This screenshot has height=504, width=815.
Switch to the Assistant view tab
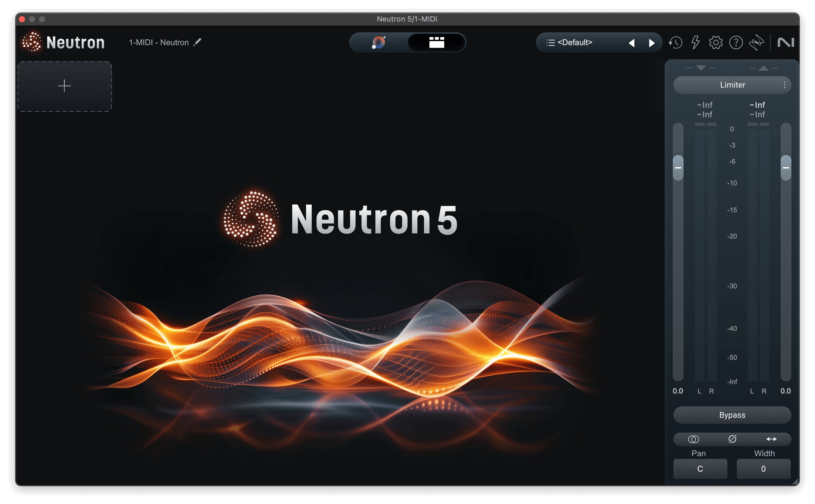[x=379, y=42]
